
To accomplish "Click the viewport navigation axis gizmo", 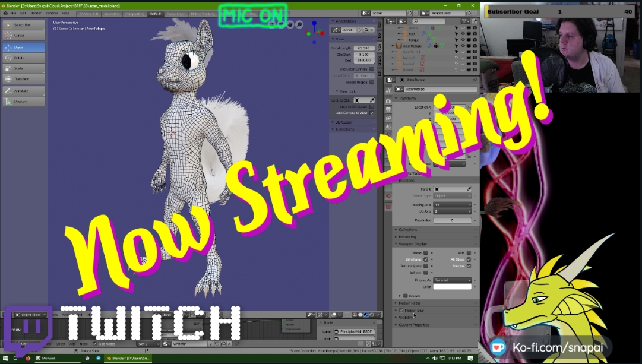I will [x=314, y=32].
